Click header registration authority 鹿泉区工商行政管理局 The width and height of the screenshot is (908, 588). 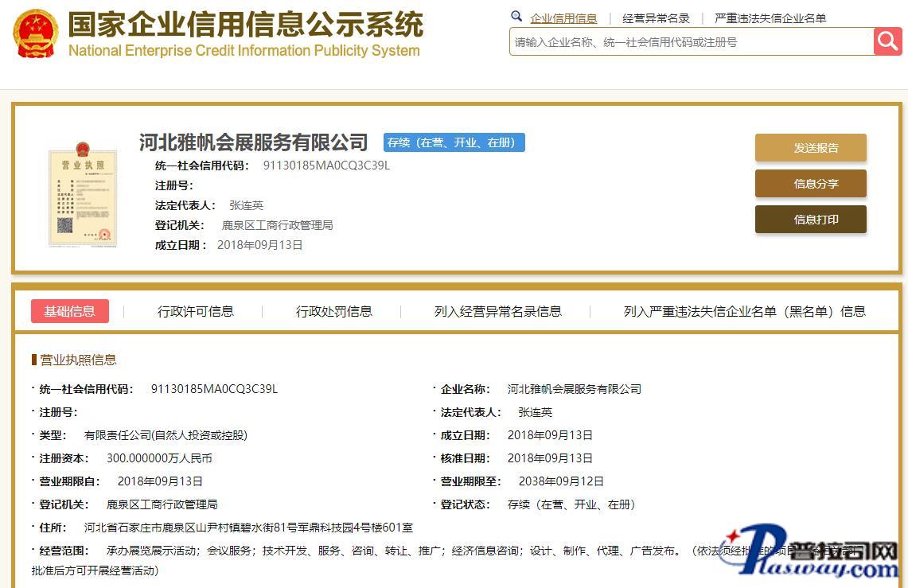(x=278, y=225)
